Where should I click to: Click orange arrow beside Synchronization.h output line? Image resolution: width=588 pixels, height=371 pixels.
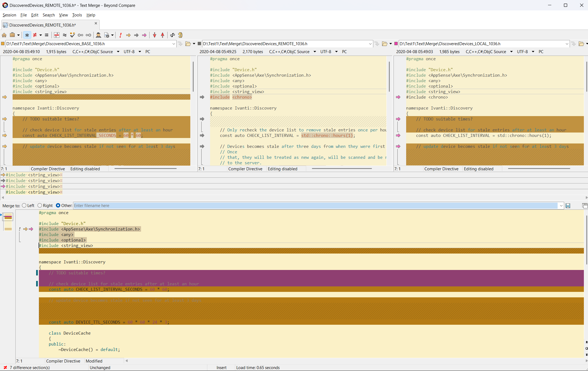25,229
